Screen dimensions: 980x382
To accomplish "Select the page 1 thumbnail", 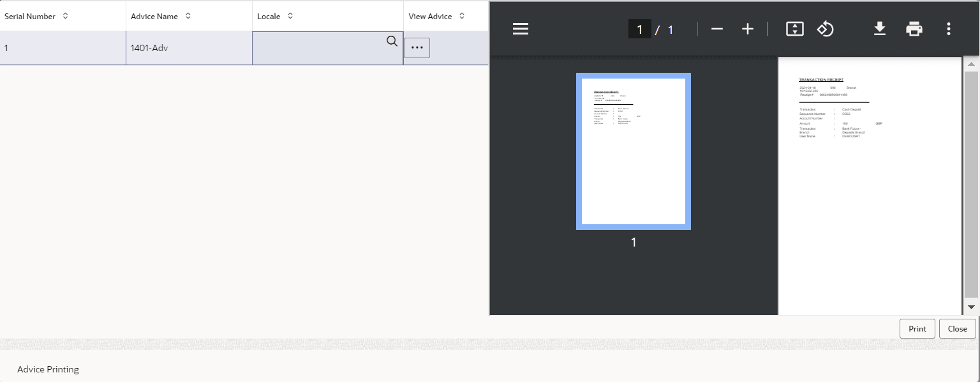I will pos(634,151).
